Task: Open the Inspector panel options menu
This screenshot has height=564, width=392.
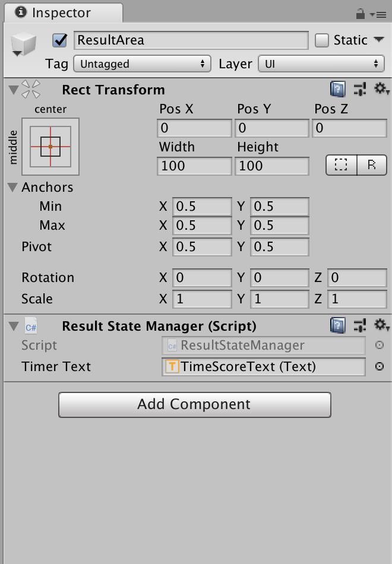Action: pos(378,15)
